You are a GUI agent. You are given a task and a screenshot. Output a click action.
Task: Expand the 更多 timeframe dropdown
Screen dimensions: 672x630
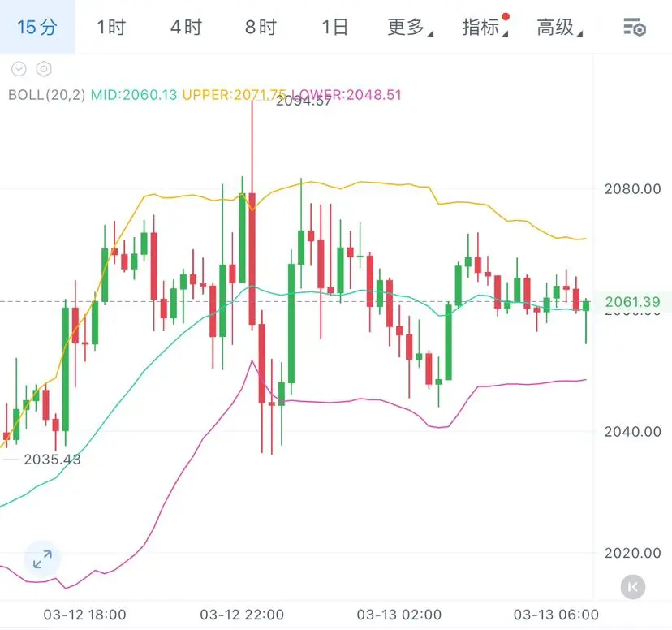(409, 28)
